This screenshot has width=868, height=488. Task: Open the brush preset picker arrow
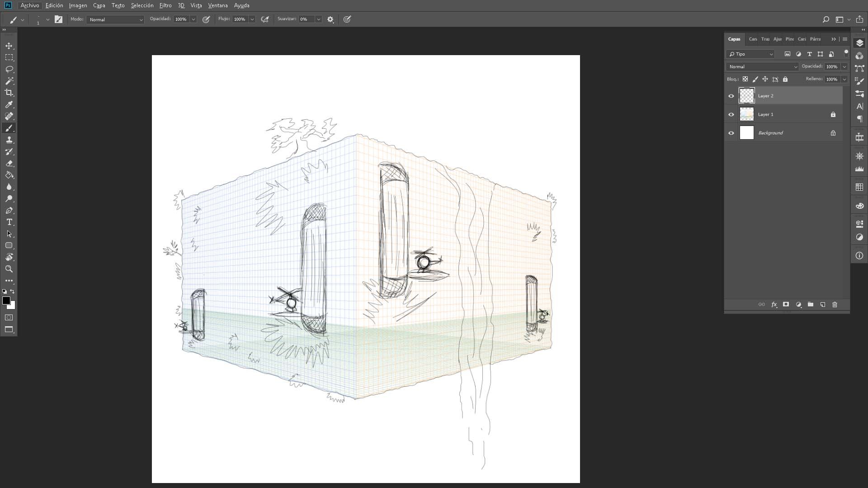[x=47, y=19]
